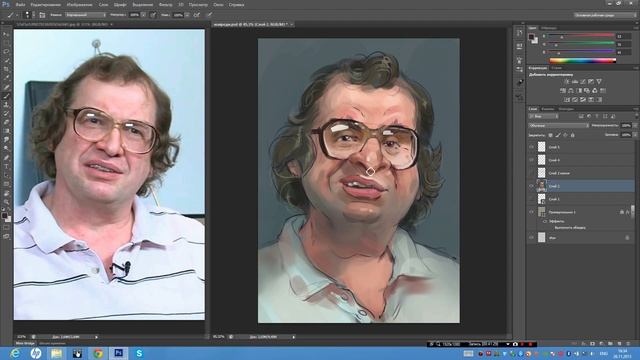Show the Слой 1 layer
The image size is (640, 360).
pos(531,199)
